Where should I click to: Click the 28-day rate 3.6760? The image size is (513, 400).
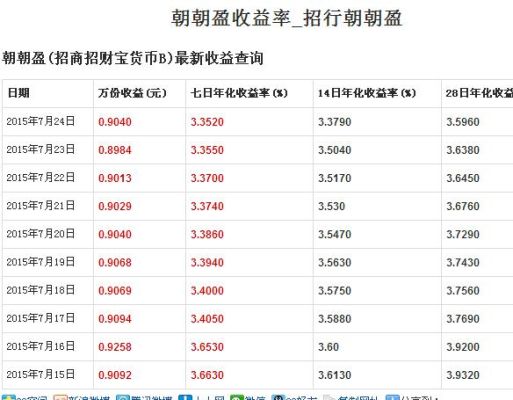[x=463, y=206]
